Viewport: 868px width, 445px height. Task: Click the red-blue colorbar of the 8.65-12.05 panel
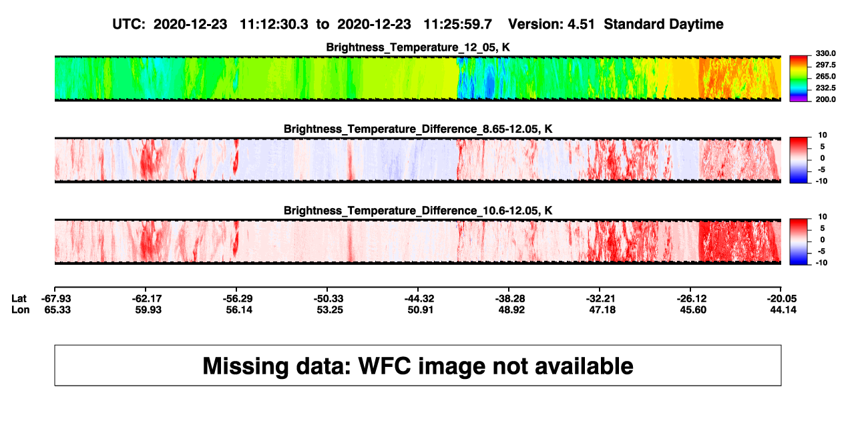(x=801, y=160)
